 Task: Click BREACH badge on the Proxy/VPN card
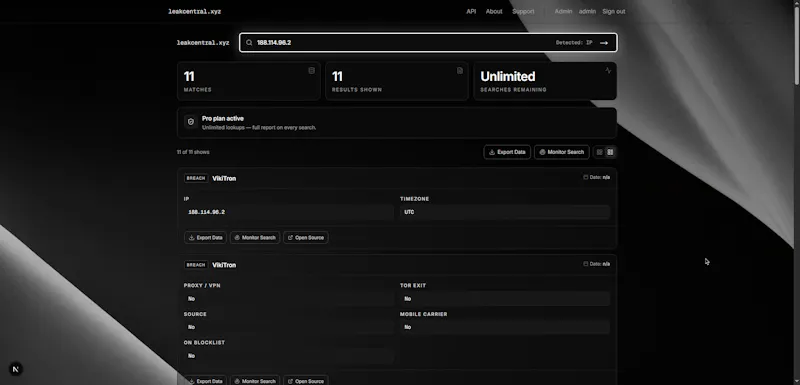196,265
